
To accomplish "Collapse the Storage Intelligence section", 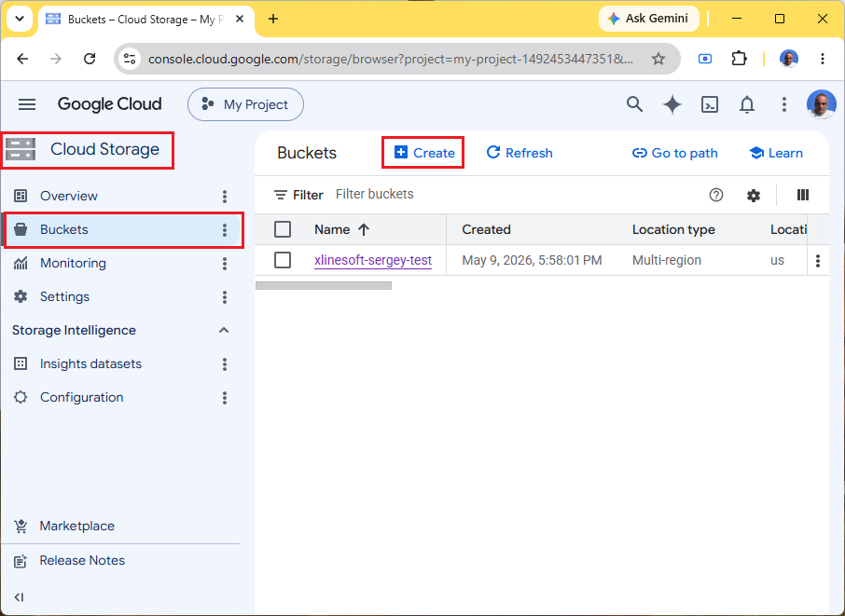I will (224, 330).
